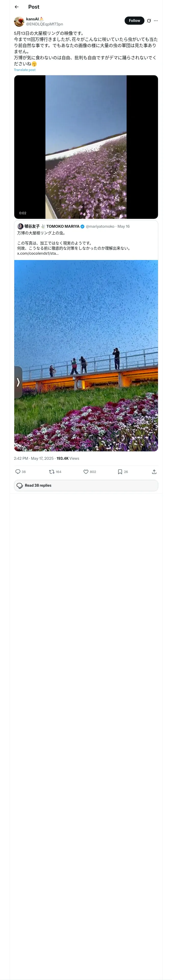Click kansAI's profile avatar

click(x=19, y=21)
